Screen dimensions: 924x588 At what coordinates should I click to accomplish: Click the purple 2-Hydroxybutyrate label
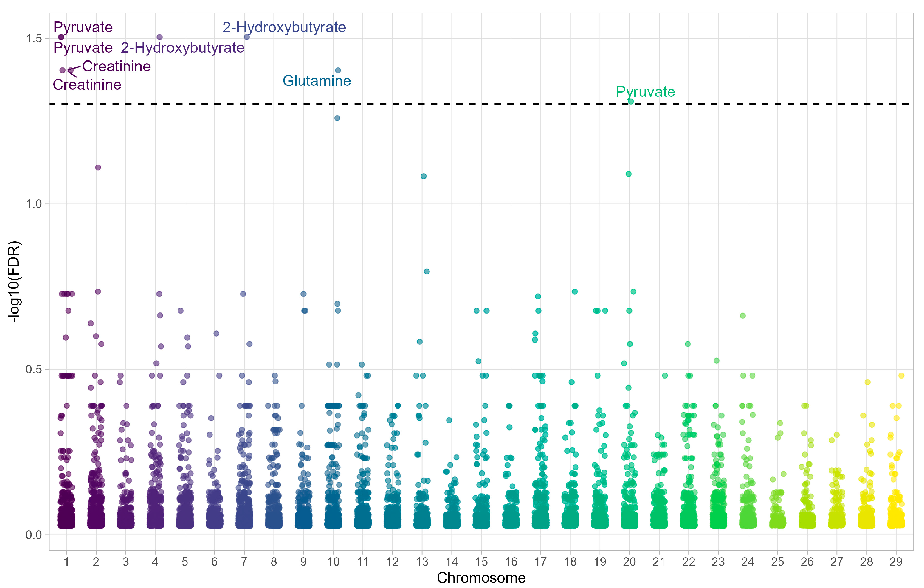[182, 48]
